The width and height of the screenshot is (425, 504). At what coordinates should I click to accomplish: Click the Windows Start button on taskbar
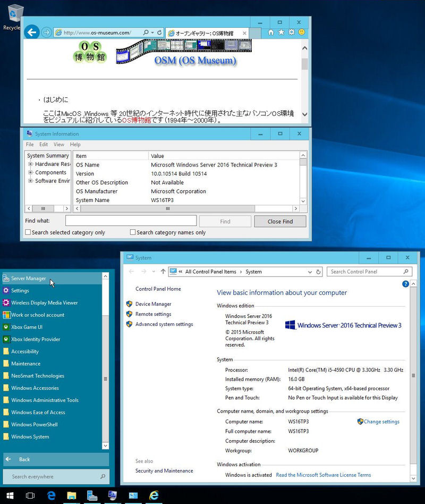[x=10, y=495]
